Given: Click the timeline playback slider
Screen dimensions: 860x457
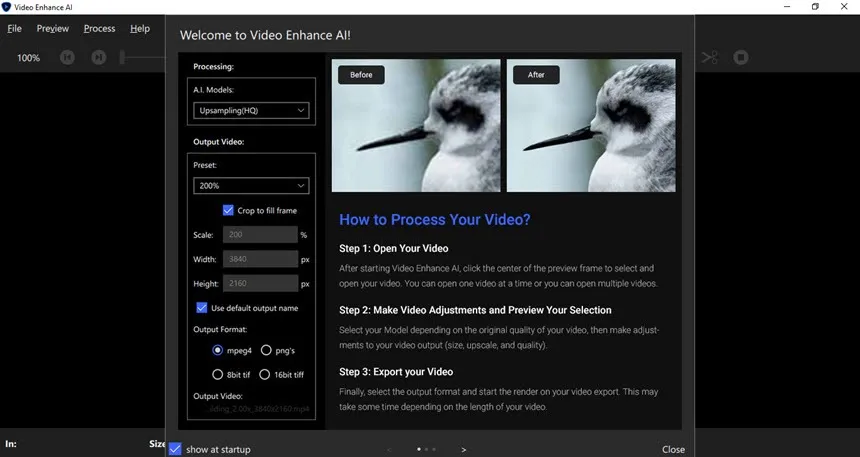Looking at the screenshot, I should [143, 57].
